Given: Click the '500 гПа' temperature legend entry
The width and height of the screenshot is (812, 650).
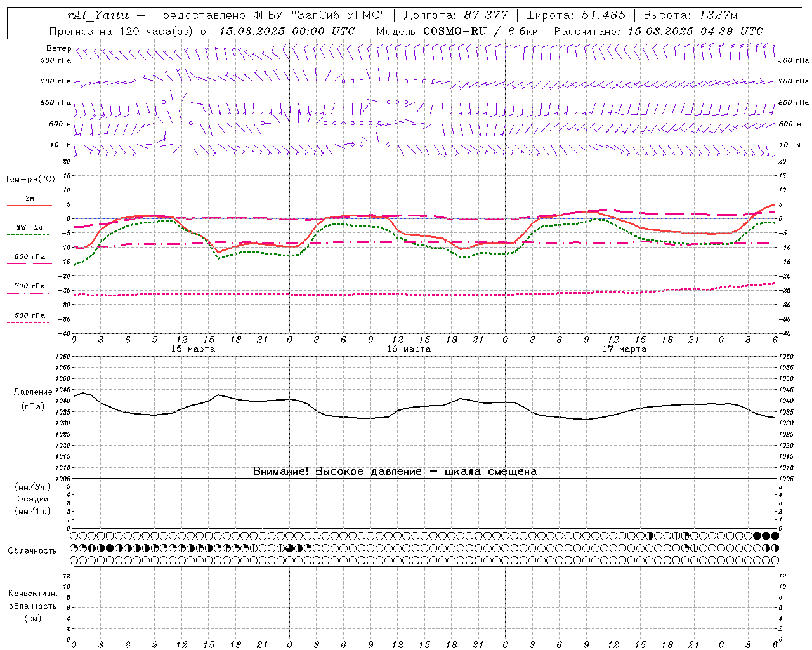Looking at the screenshot, I should pos(30,315).
